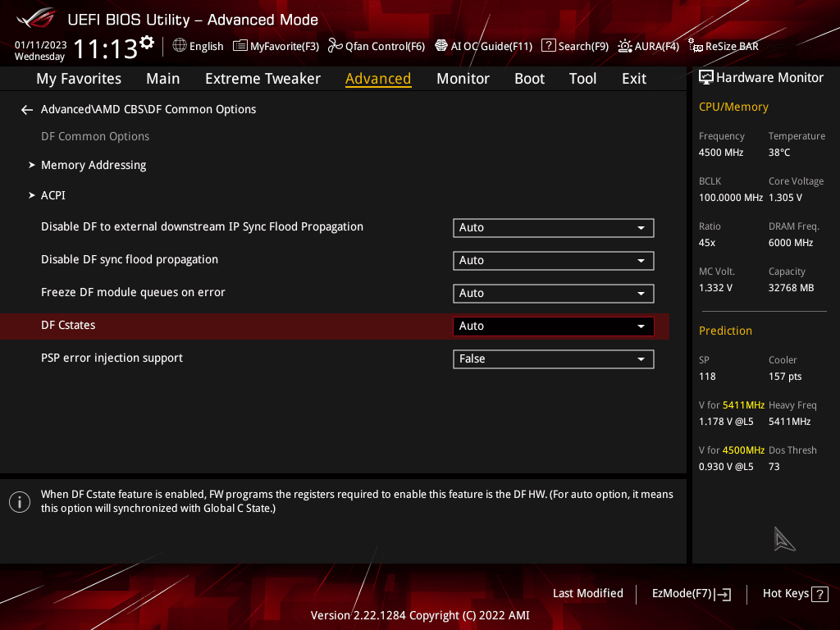Switch to the Monitor tab
Screen dimensions: 840x630
point(463,79)
